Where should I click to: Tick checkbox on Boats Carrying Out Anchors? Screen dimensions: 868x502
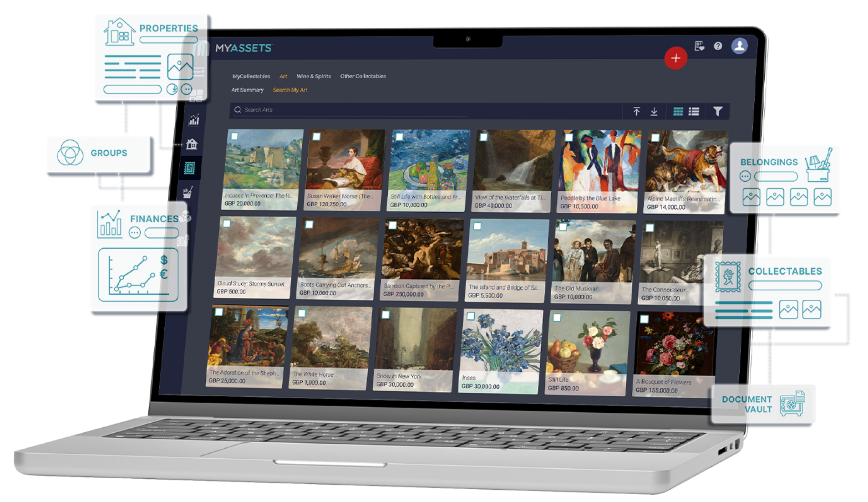tap(309, 224)
